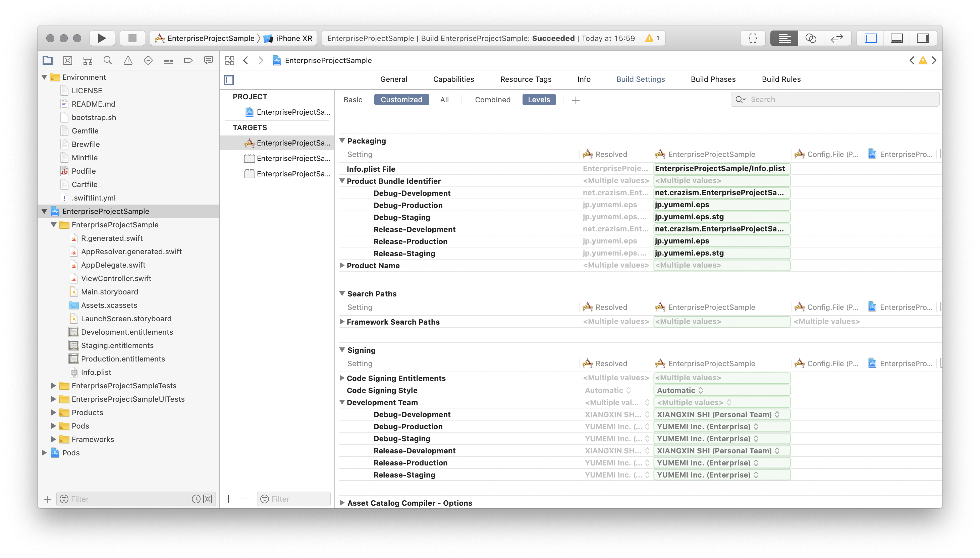Open the Source Control navigator
Viewport: 980px width, 558px height.
click(68, 60)
